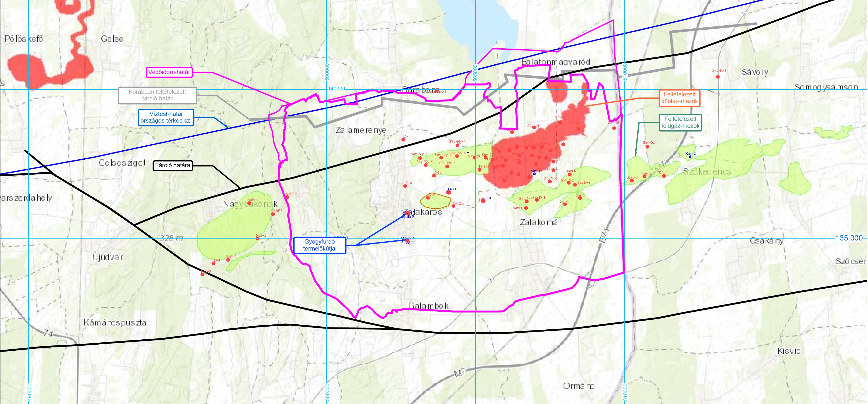Click the D-10 well marker
Image resolution: width=868 pixels, height=404 pixels.
pyautogui.click(x=483, y=201)
